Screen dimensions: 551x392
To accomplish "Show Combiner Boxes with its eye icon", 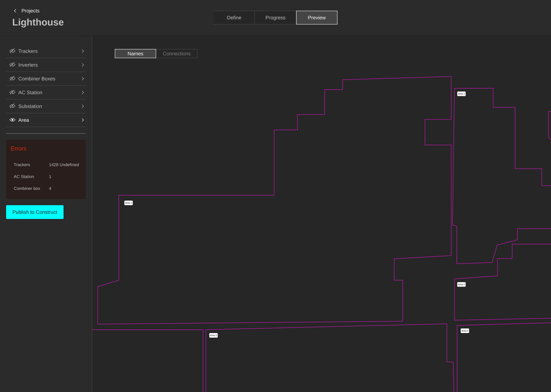I will tap(12, 79).
